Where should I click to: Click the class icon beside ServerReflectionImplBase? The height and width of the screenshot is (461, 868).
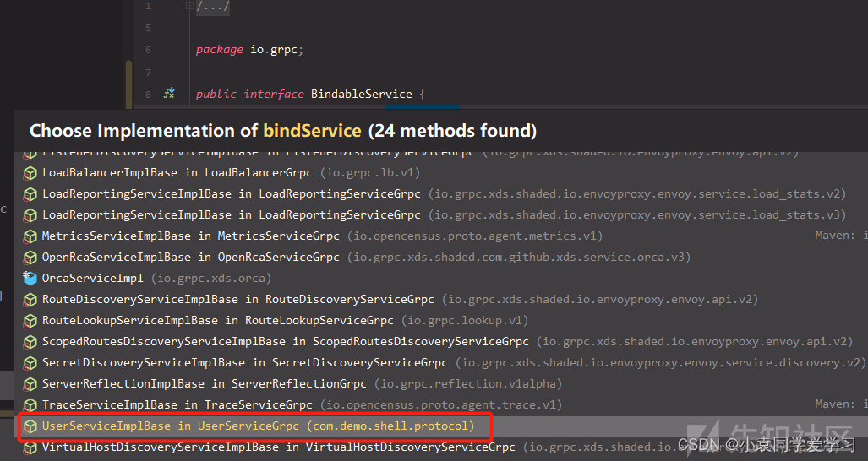(x=30, y=384)
